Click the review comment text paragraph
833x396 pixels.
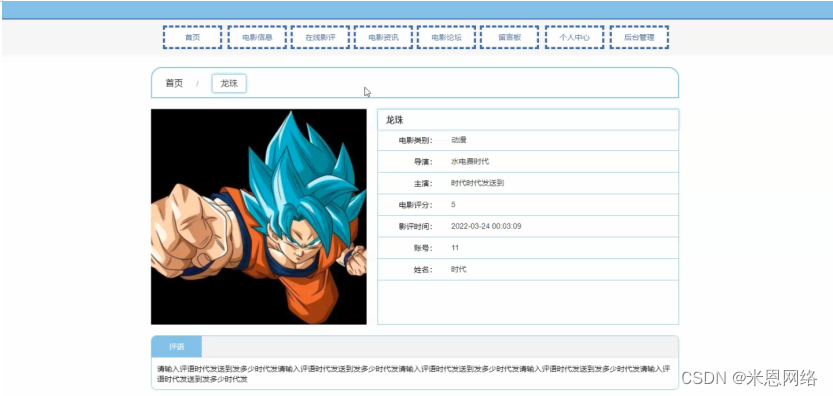point(414,374)
